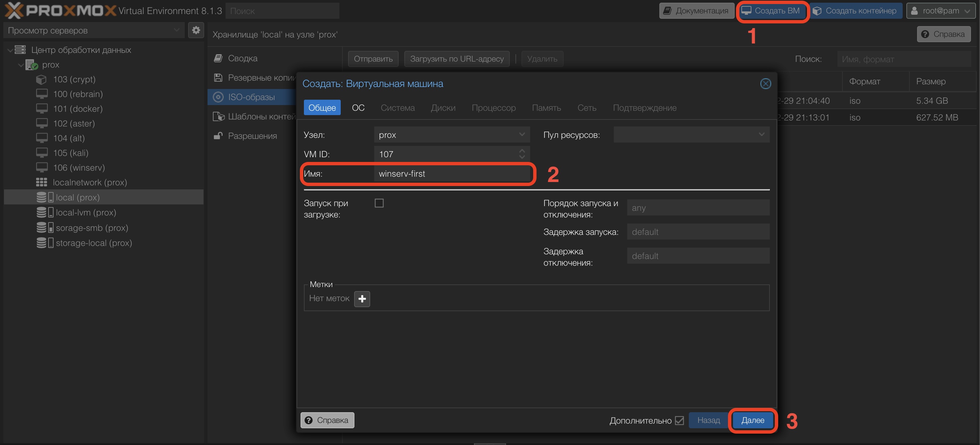Image resolution: width=980 pixels, height=445 pixels.
Task: Open the root@pam user menu
Action: (941, 11)
